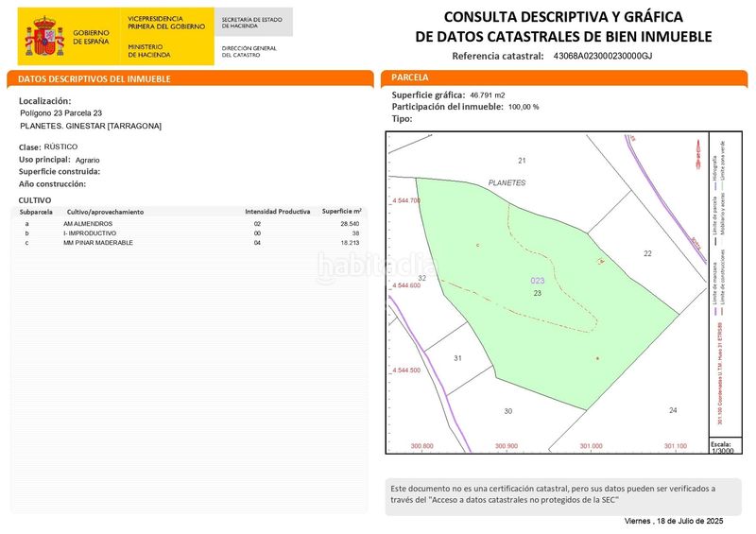Click the 'DIRECCIÓN GENERAL DEL CATASTRO' text
The height and width of the screenshot is (534, 756).
249,52
